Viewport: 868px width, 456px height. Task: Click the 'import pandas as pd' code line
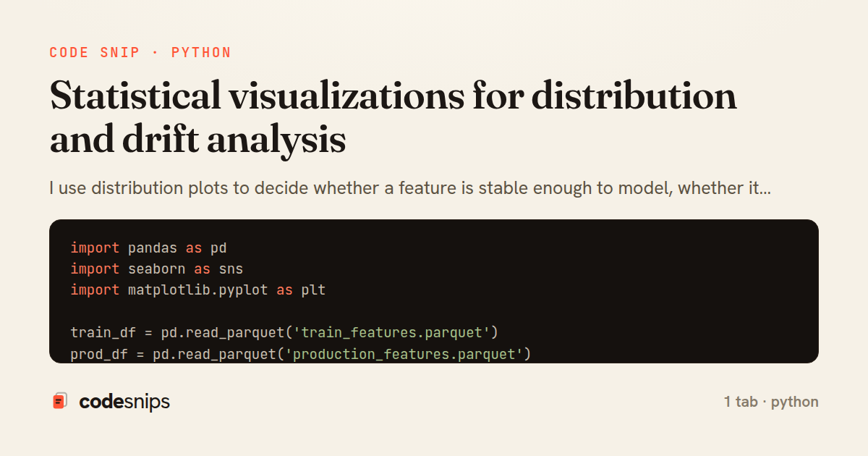148,248
